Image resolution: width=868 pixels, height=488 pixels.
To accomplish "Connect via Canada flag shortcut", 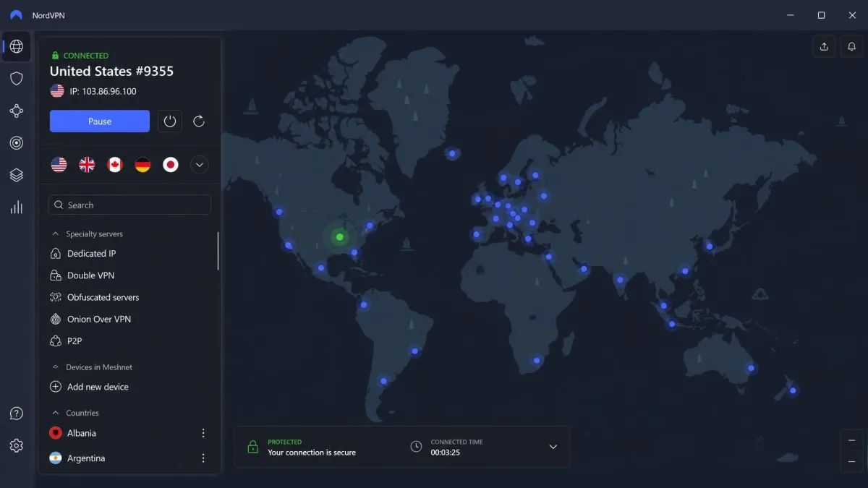I will click(x=114, y=165).
